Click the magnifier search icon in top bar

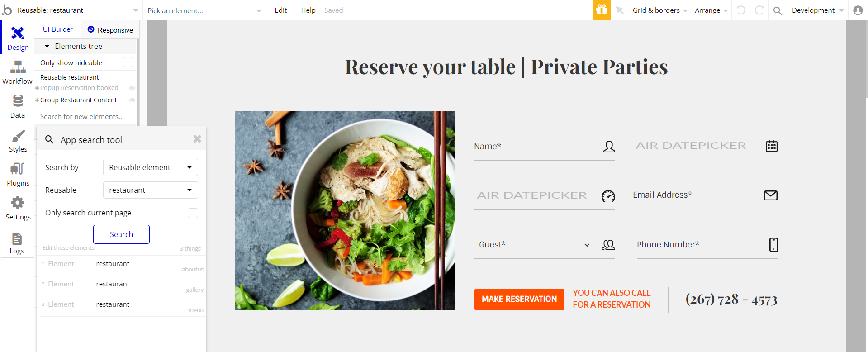777,10
